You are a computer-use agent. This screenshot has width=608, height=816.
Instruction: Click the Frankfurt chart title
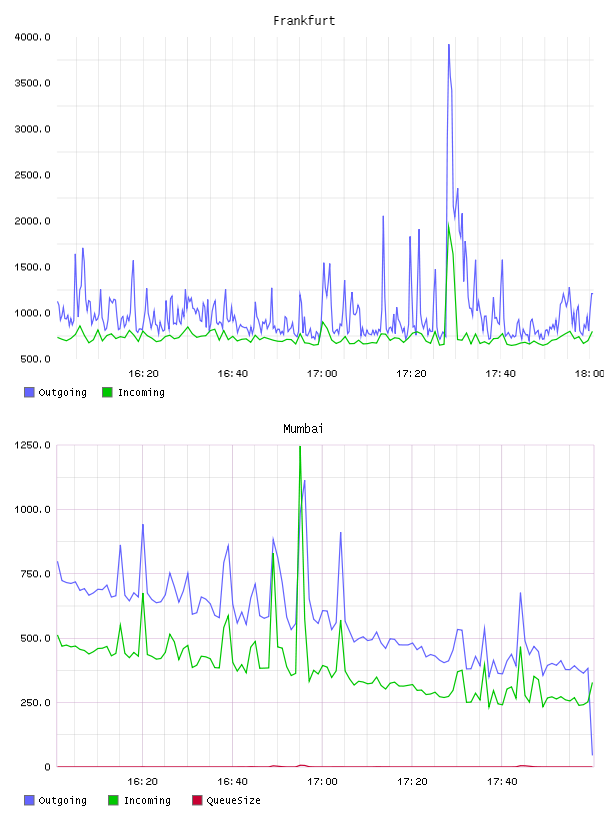(x=304, y=21)
